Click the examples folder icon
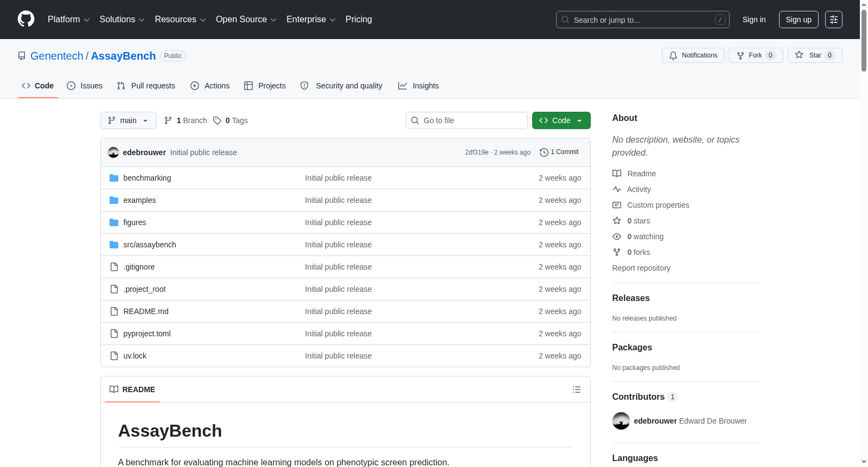The width and height of the screenshot is (868, 467). pyautogui.click(x=114, y=200)
